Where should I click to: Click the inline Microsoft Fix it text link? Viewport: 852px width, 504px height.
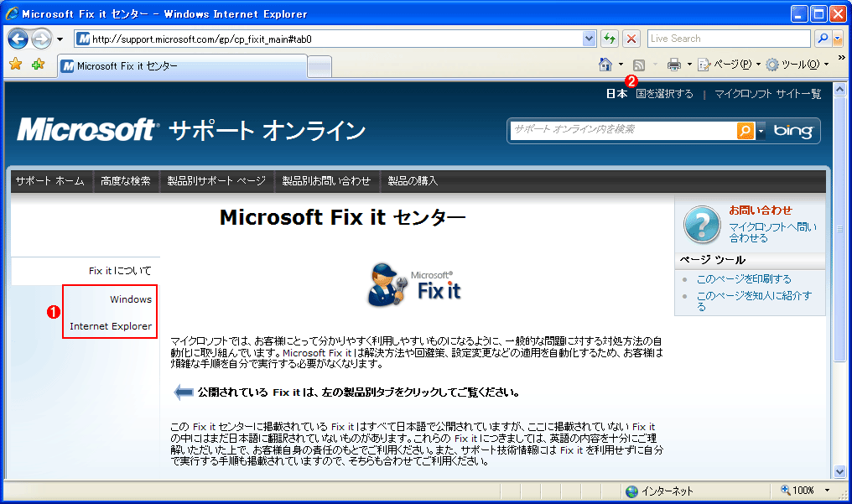317,353
